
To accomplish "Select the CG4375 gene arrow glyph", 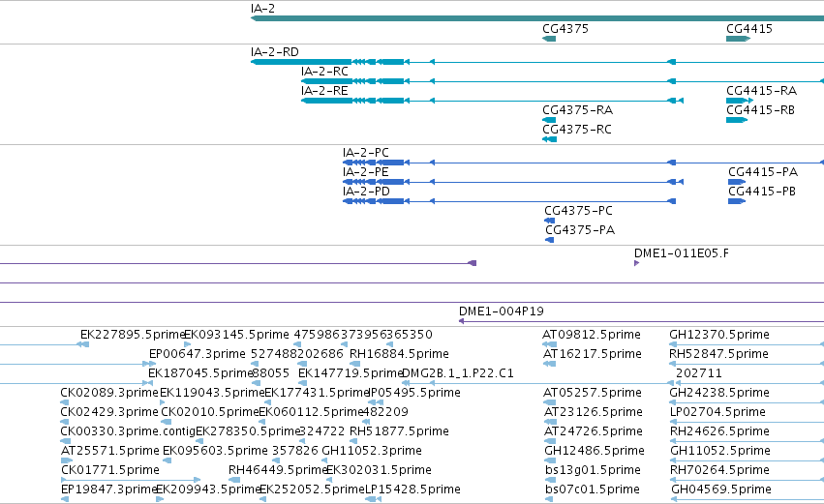I will click(x=549, y=39).
